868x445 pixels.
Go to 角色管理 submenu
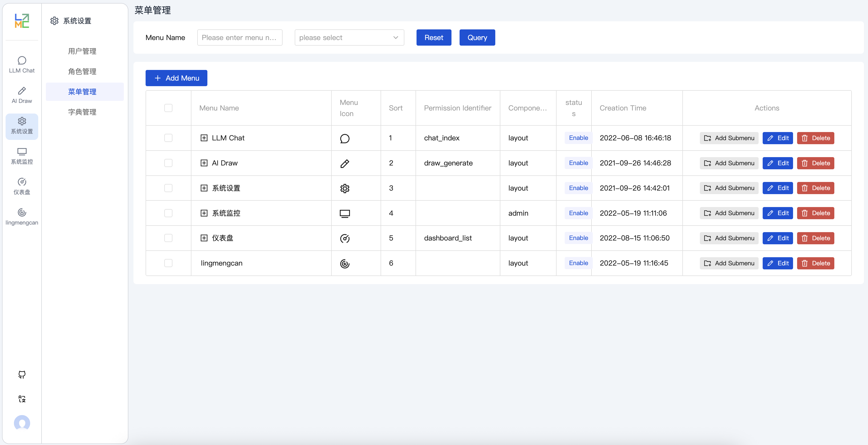pyautogui.click(x=82, y=71)
